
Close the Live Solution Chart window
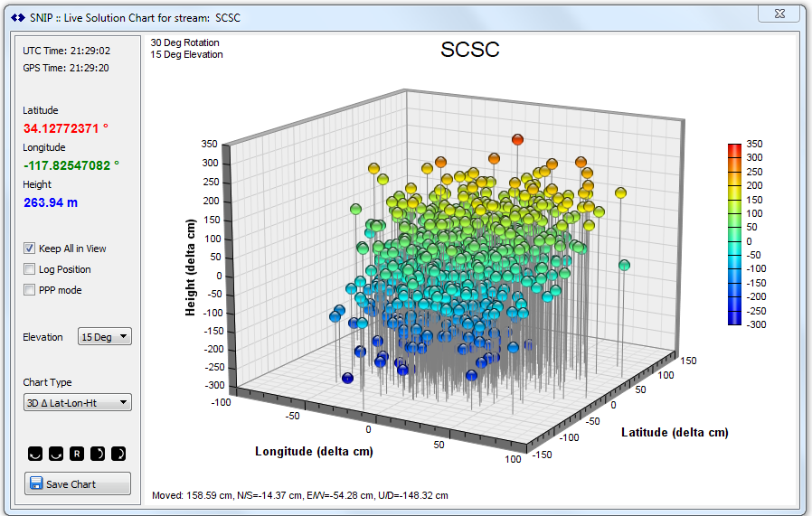pos(779,13)
